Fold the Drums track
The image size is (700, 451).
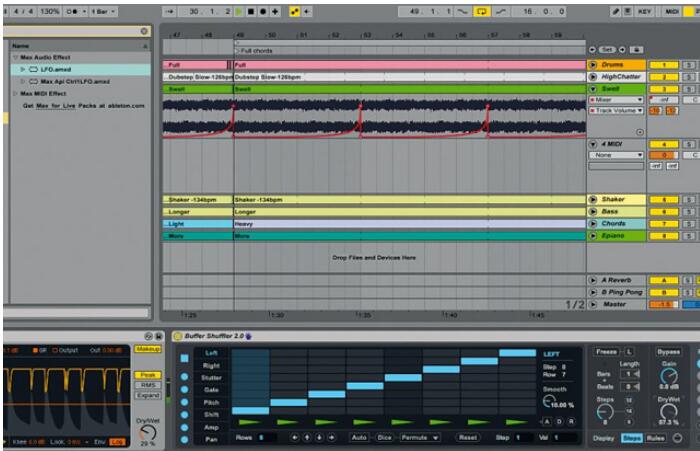pos(593,65)
